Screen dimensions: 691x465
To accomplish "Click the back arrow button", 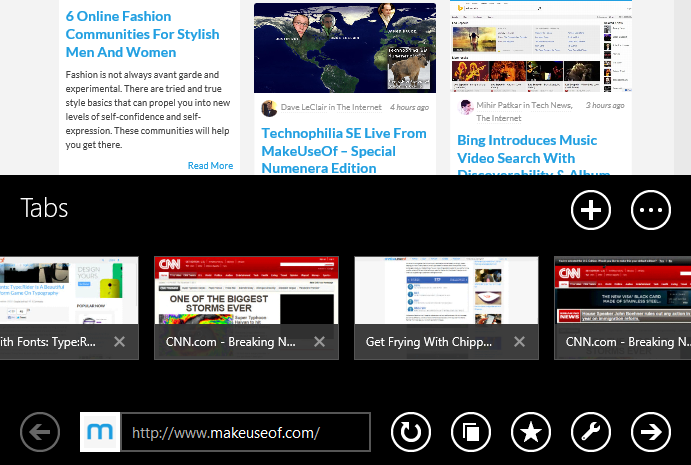I will tap(40, 432).
